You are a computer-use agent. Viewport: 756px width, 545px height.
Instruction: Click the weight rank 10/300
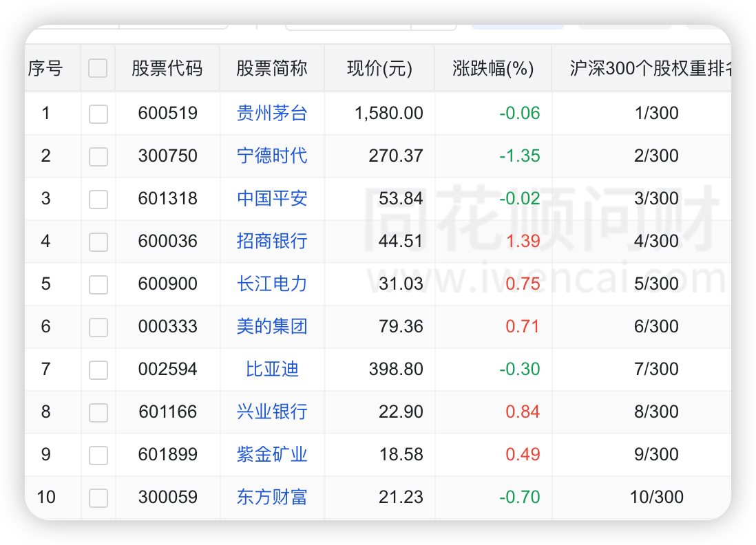657,497
